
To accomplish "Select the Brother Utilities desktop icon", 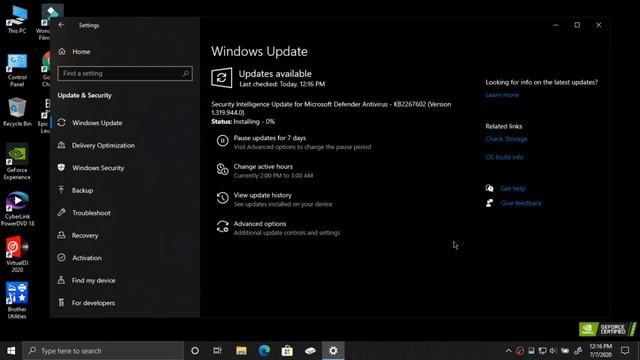I will (x=17, y=300).
